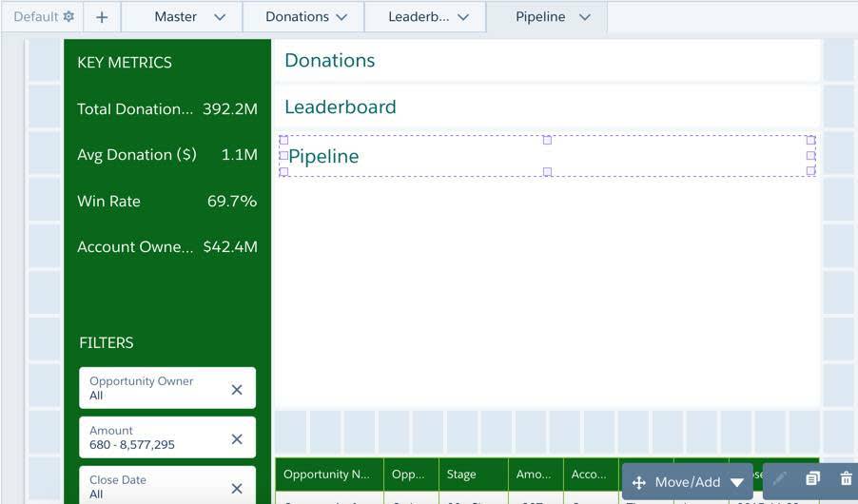
Task: Open the Amount range filter
Action: pyautogui.click(x=167, y=437)
